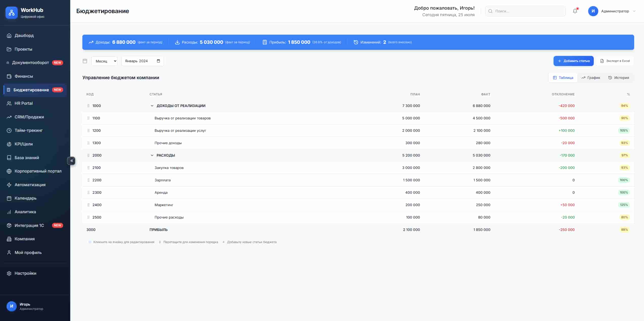Collapse the РАСХОДЫ group chevron
Screen dimensions: 644x321
pos(152,155)
